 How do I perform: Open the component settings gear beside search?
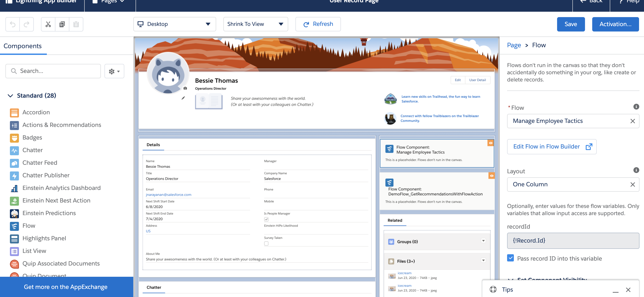[114, 71]
